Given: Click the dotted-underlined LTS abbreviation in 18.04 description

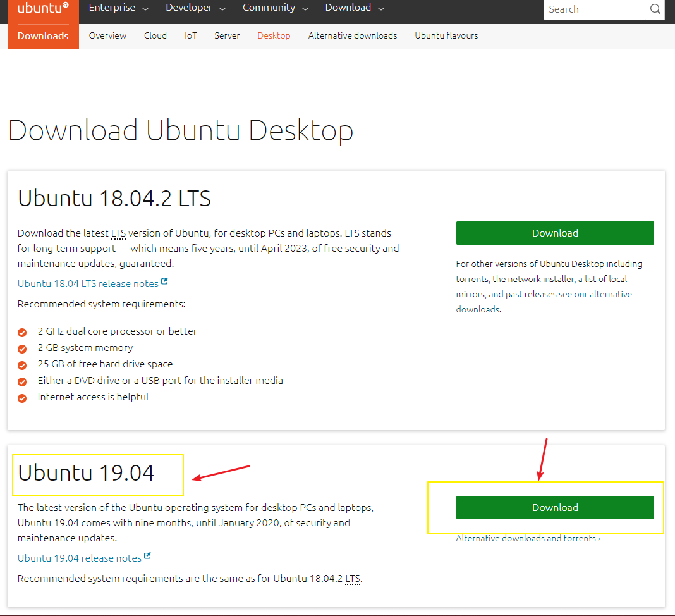Looking at the screenshot, I should [x=118, y=233].
